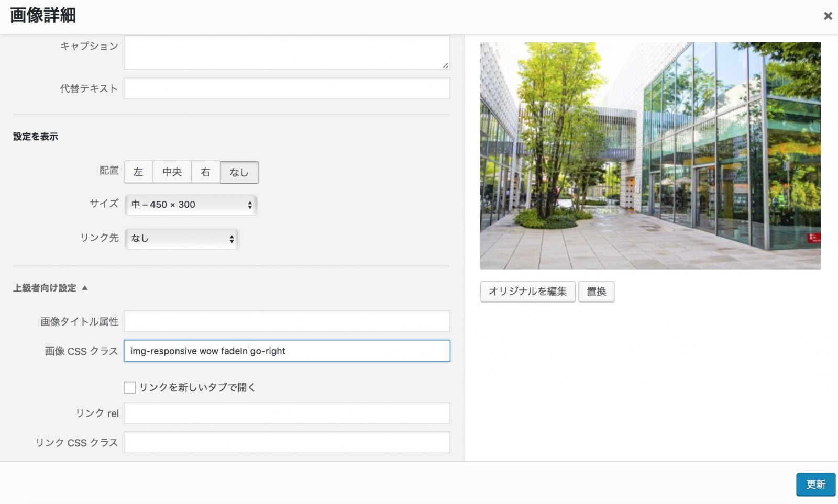Select なし alignment button
Image resolution: width=838 pixels, height=504 pixels.
click(239, 172)
